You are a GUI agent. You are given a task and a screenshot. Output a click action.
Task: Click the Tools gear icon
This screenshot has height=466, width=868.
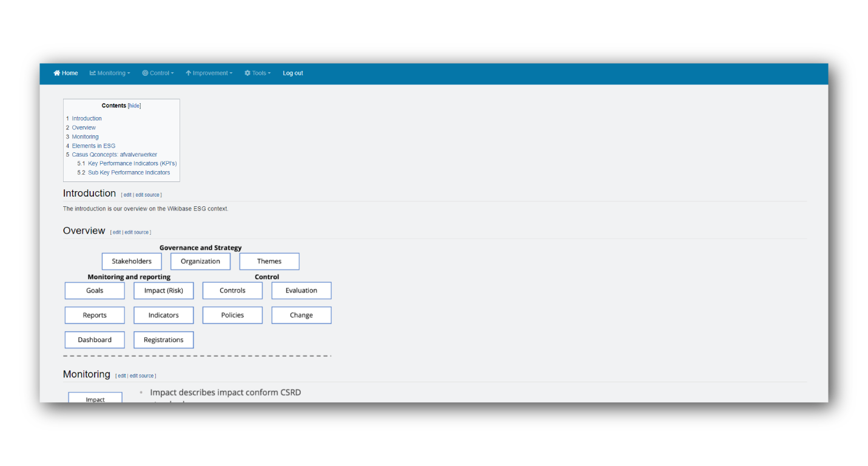[246, 73]
